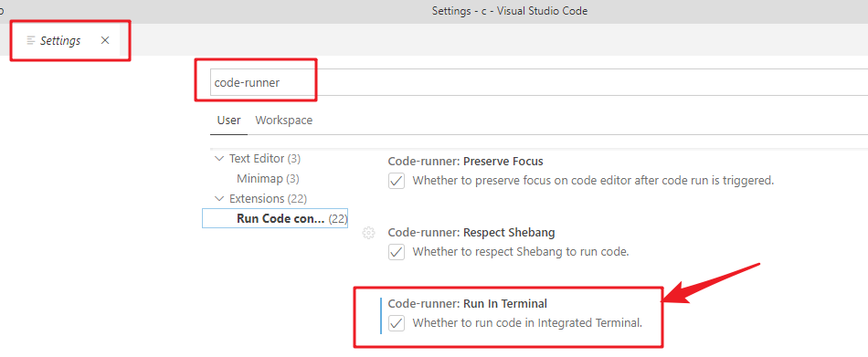This screenshot has width=868, height=357.
Task: Toggle the Respect Shebang checkbox
Action: pyautogui.click(x=397, y=252)
